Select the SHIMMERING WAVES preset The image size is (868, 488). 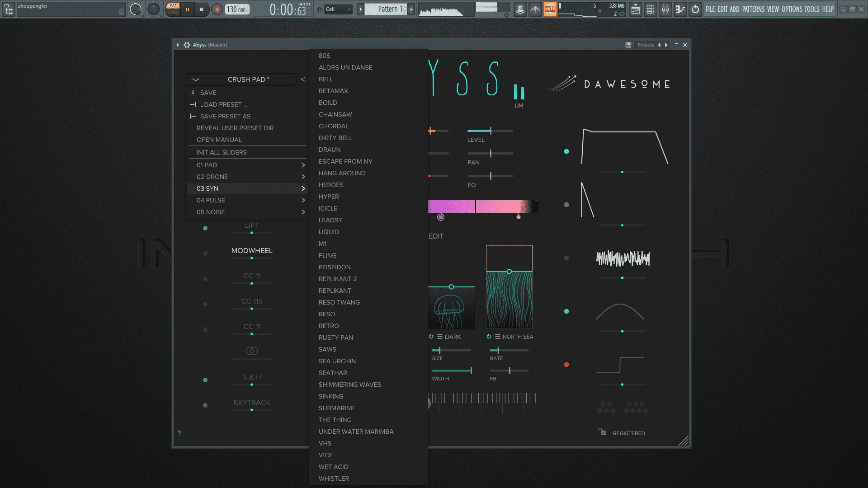pos(350,385)
